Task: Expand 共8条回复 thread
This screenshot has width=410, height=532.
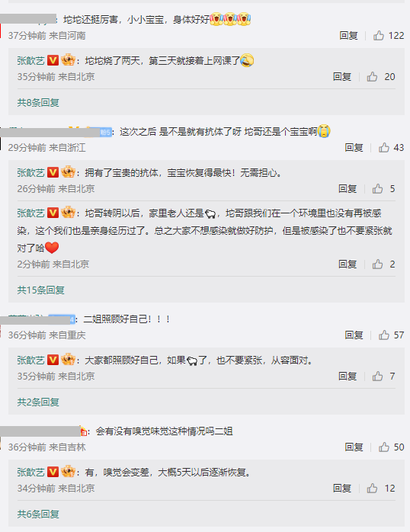Action: click(x=38, y=102)
